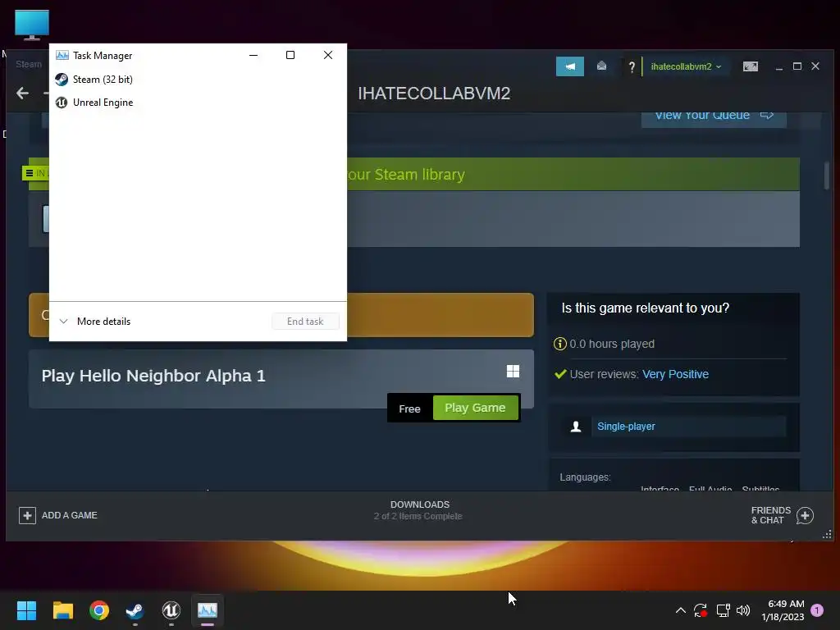Image resolution: width=840 pixels, height=630 pixels.
Task: Open Friends & Chat plus icon
Action: tap(805, 515)
